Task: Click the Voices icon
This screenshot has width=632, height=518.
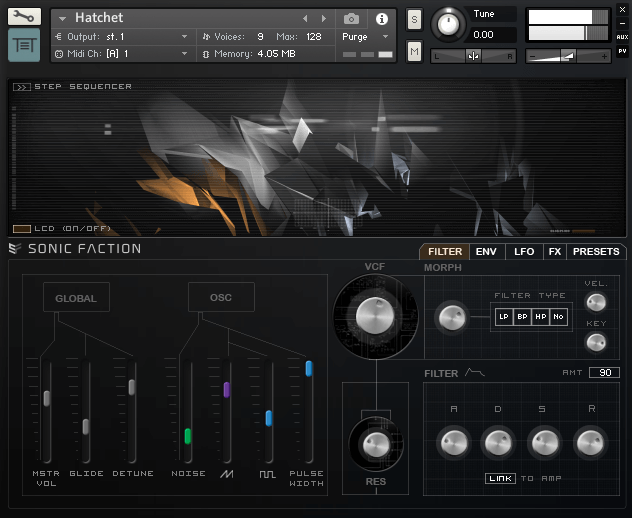Action: (206, 37)
